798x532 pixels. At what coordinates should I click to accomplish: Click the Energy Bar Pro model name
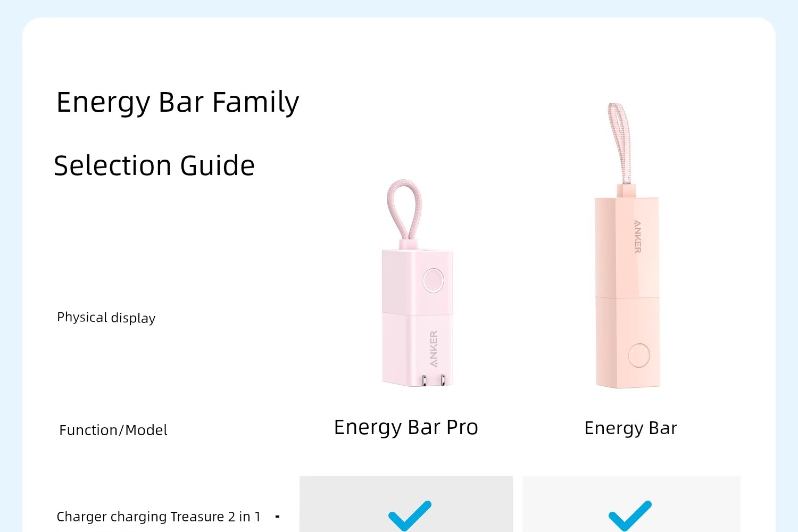click(406, 428)
